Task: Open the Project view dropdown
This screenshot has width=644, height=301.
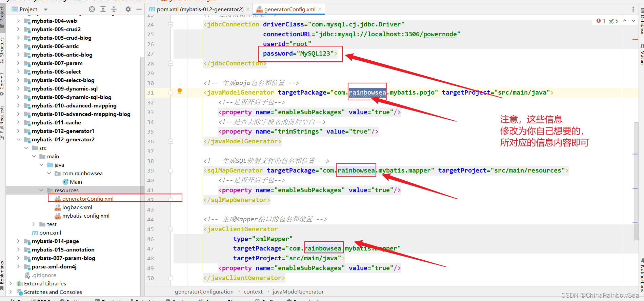Action: click(46, 9)
